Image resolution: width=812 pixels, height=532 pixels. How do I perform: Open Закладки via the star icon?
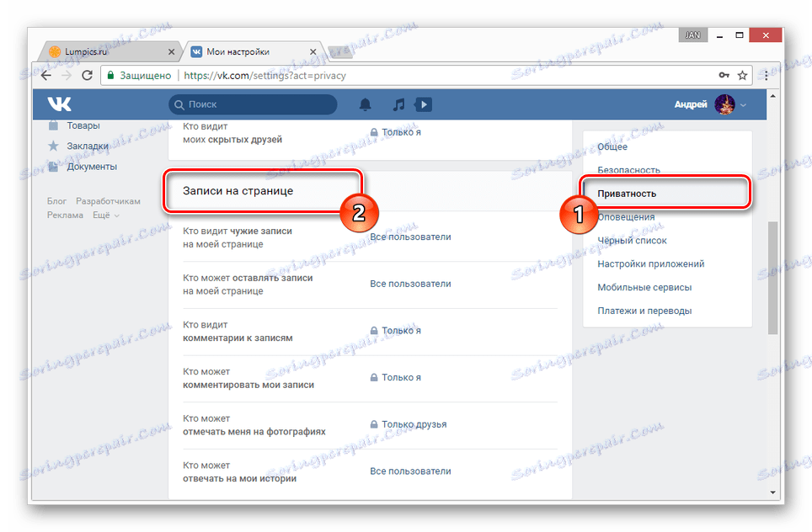coord(52,144)
